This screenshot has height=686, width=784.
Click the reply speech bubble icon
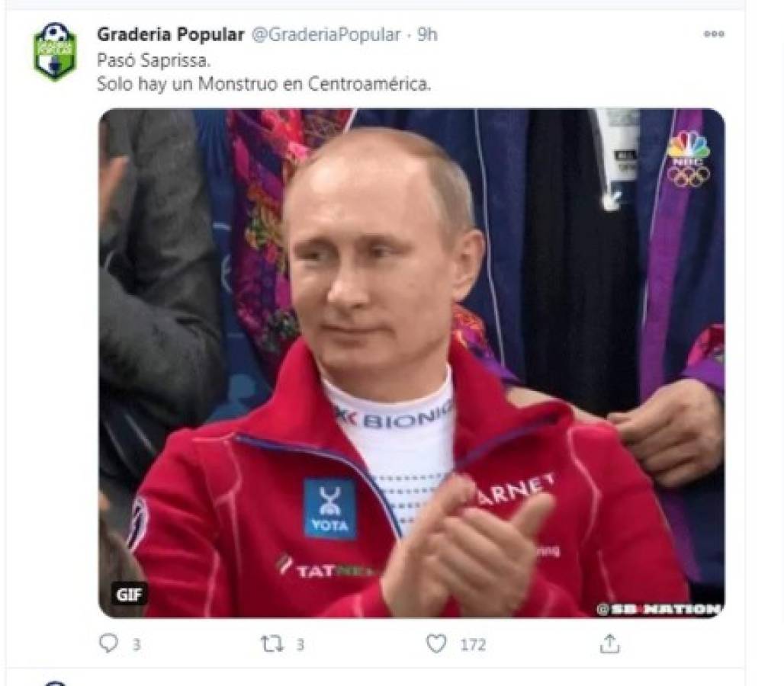[108, 643]
